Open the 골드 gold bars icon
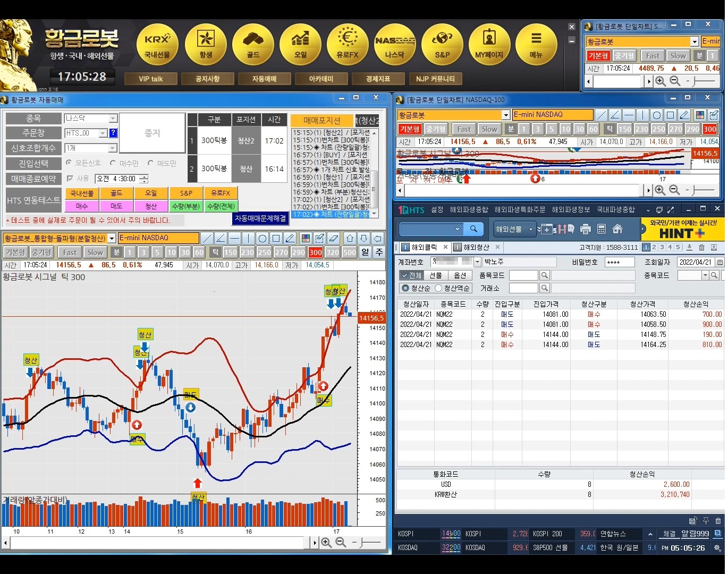The image size is (728, 574). point(253,45)
